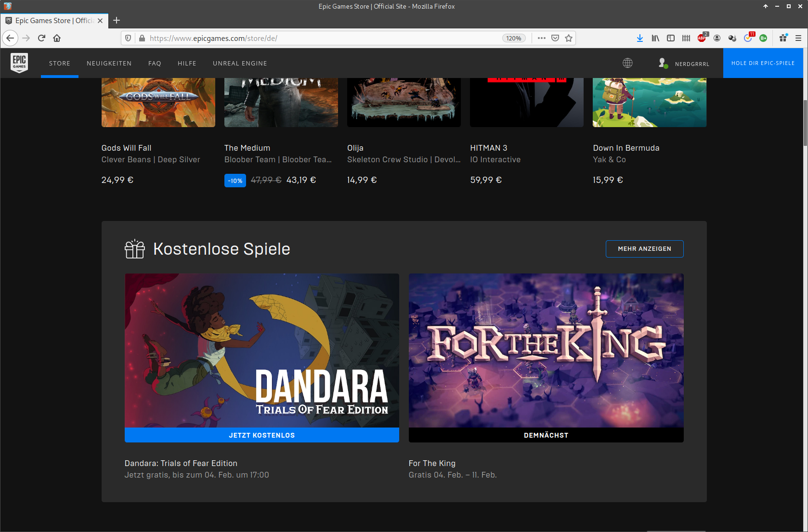The height and width of the screenshot is (532, 808).
Task: Reset the 120% zoom level badge
Action: (514, 38)
